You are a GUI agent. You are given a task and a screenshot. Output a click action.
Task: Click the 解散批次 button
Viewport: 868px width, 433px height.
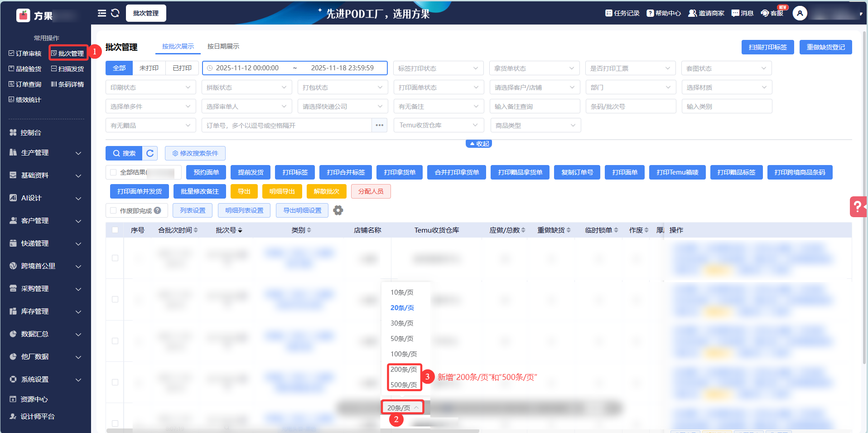327,191
